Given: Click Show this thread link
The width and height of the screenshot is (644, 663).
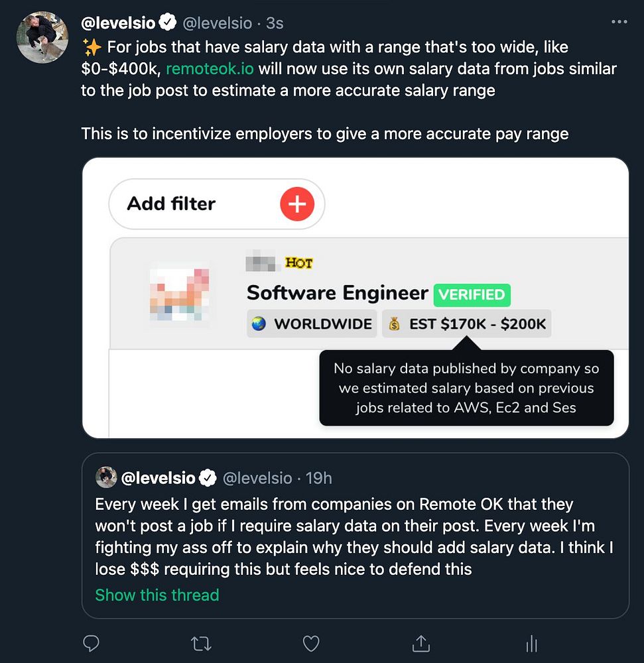Looking at the screenshot, I should pyautogui.click(x=157, y=595).
